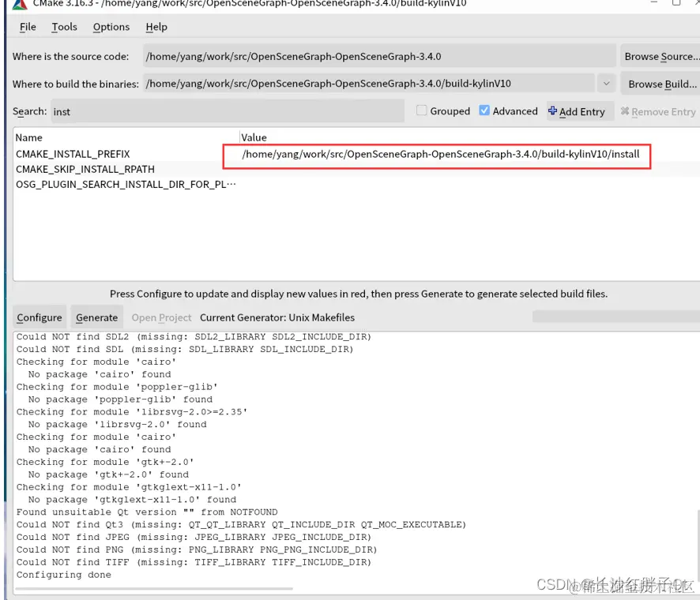700x600 pixels.
Task: Click the output log horizontal scrollbar
Action: point(154,589)
